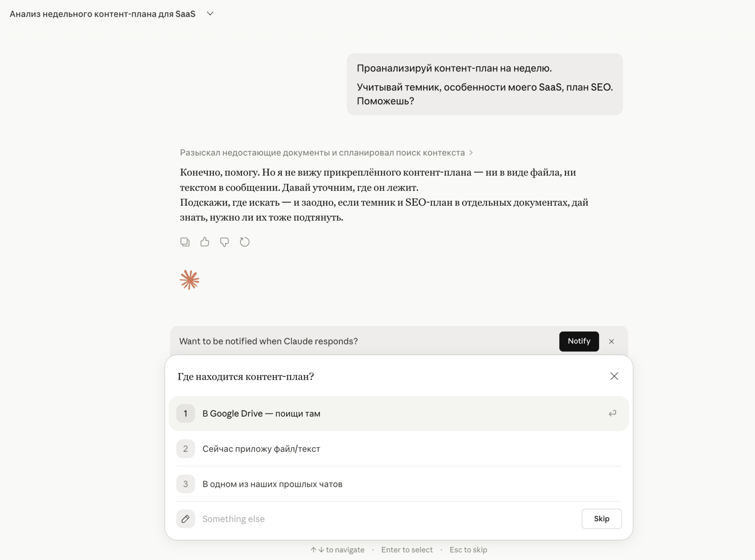The image size is (755, 560).
Task: Open the conversation title dropdown
Action: pyautogui.click(x=209, y=13)
